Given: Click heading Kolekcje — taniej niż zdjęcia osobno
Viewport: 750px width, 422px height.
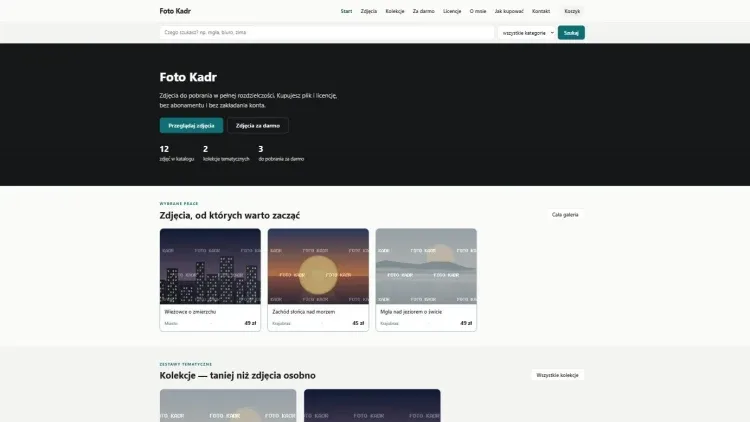Looking at the screenshot, I should [237, 376].
